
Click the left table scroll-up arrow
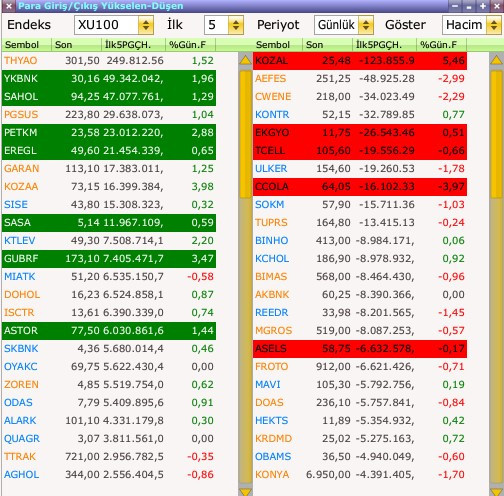245,60
